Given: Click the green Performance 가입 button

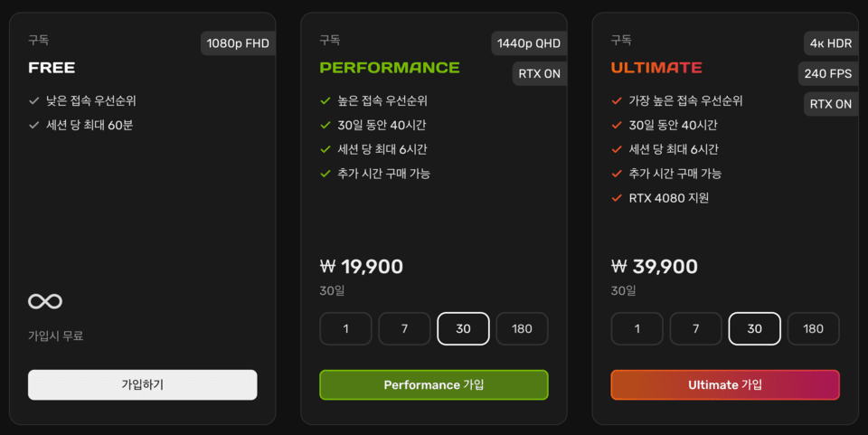Looking at the screenshot, I should click(x=434, y=384).
